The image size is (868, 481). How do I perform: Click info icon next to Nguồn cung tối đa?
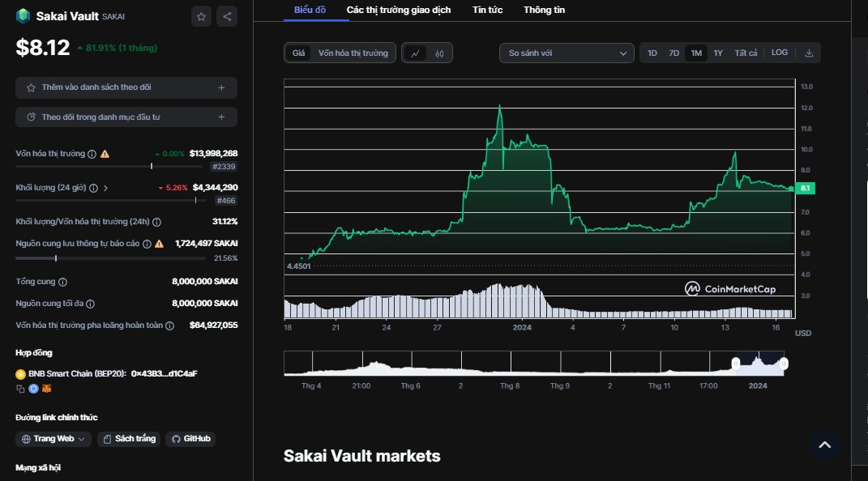coord(90,304)
